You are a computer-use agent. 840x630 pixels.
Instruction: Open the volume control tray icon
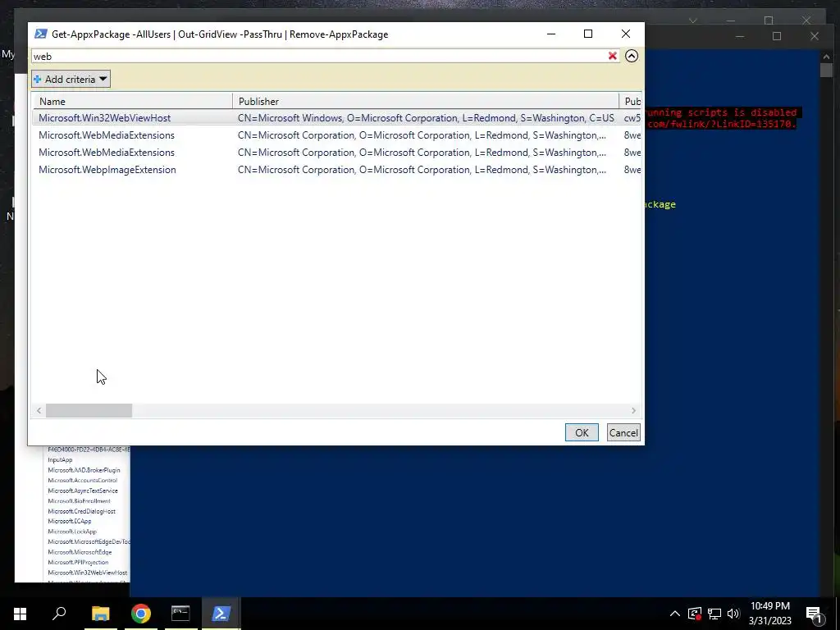coord(733,614)
